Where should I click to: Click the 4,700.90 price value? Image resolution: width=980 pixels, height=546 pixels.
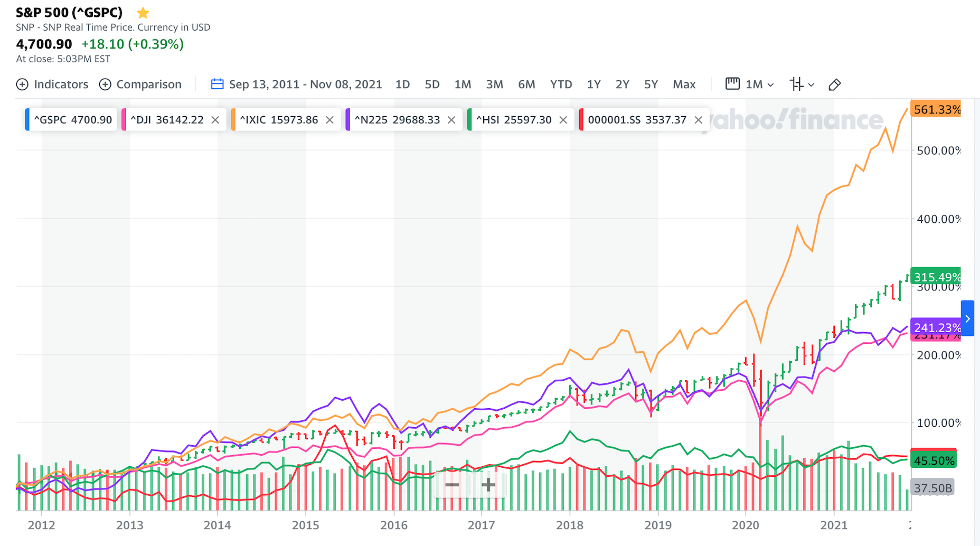tap(44, 44)
